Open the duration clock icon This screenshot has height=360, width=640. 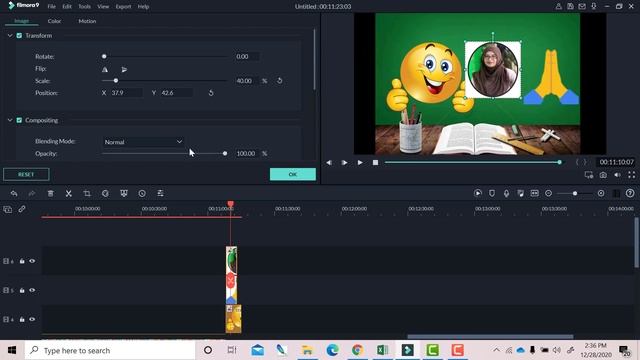click(x=142, y=193)
